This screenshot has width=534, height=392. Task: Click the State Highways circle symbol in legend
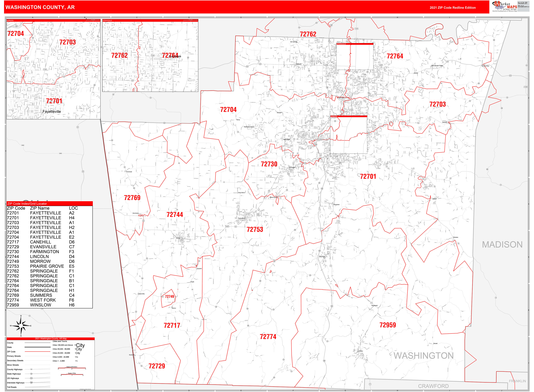coord(31,374)
